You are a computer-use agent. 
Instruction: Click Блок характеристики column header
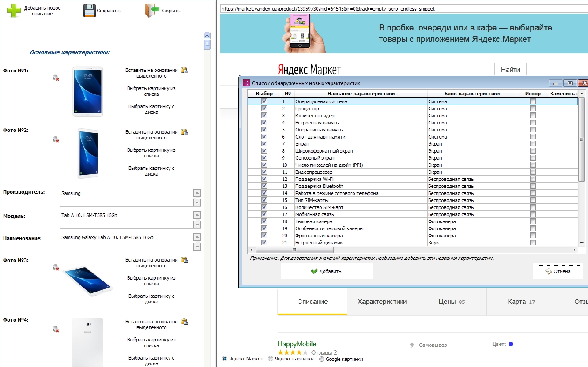pos(472,94)
